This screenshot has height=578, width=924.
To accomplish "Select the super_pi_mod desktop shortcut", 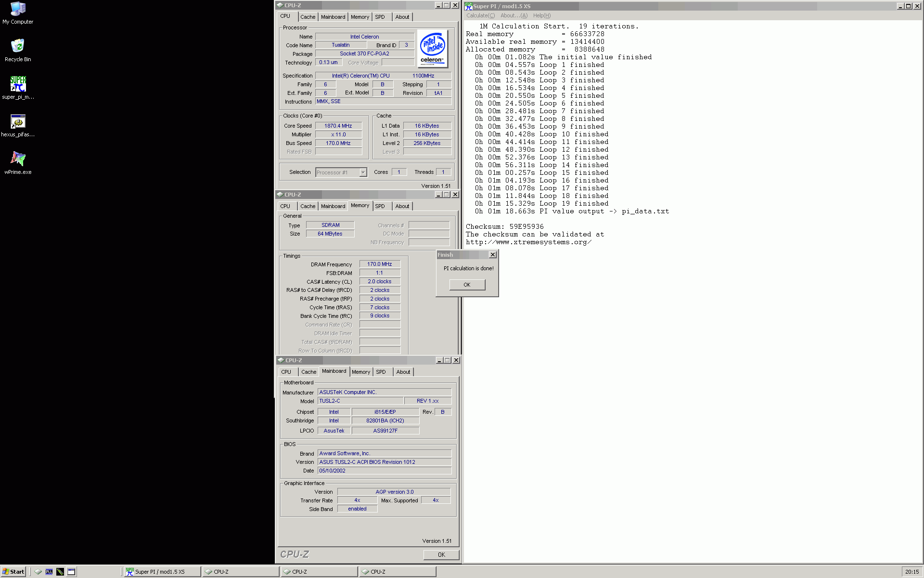I will 18,88.
